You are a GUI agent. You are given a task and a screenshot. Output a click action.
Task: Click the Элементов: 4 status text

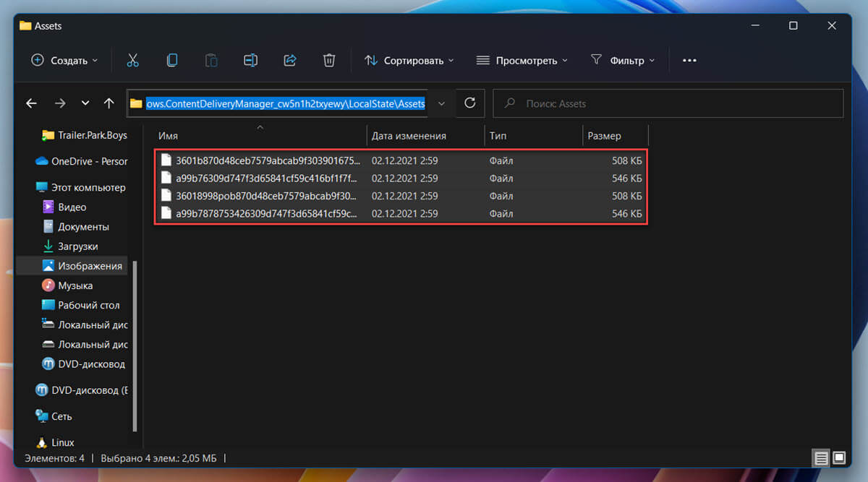point(55,458)
